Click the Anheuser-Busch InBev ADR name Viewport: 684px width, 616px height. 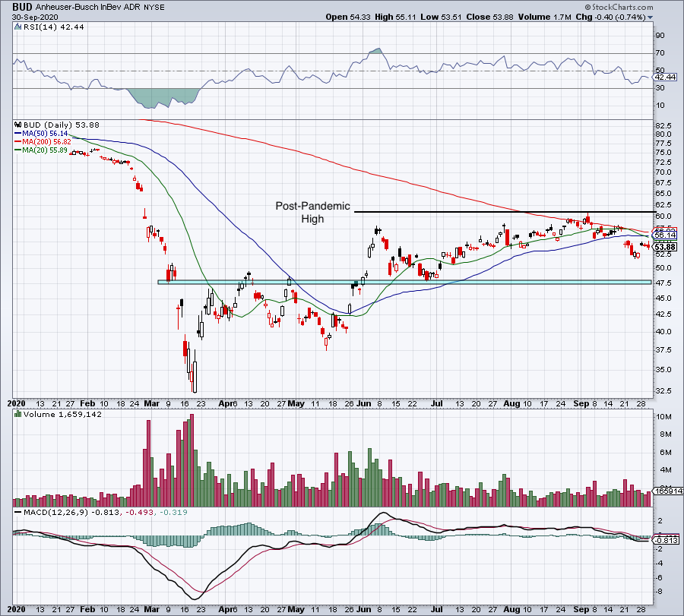tap(88, 8)
